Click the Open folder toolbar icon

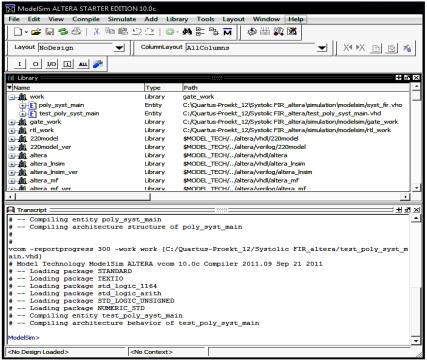coord(36,32)
